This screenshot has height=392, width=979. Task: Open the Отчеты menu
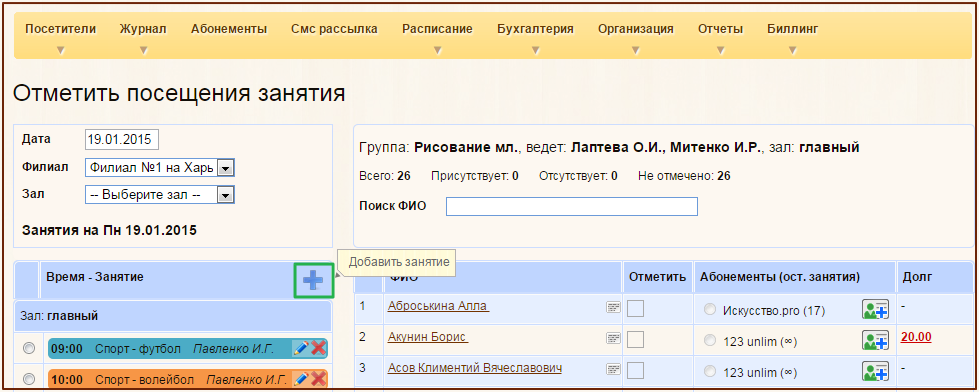(720, 29)
